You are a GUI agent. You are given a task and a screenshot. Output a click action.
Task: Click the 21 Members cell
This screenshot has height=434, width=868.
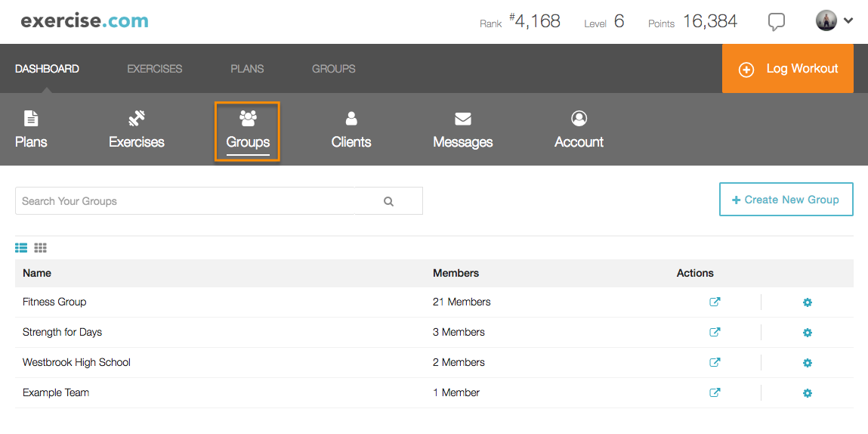(462, 302)
